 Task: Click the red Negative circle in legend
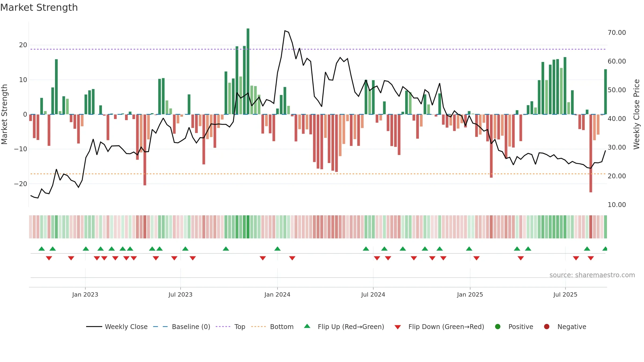click(547, 327)
